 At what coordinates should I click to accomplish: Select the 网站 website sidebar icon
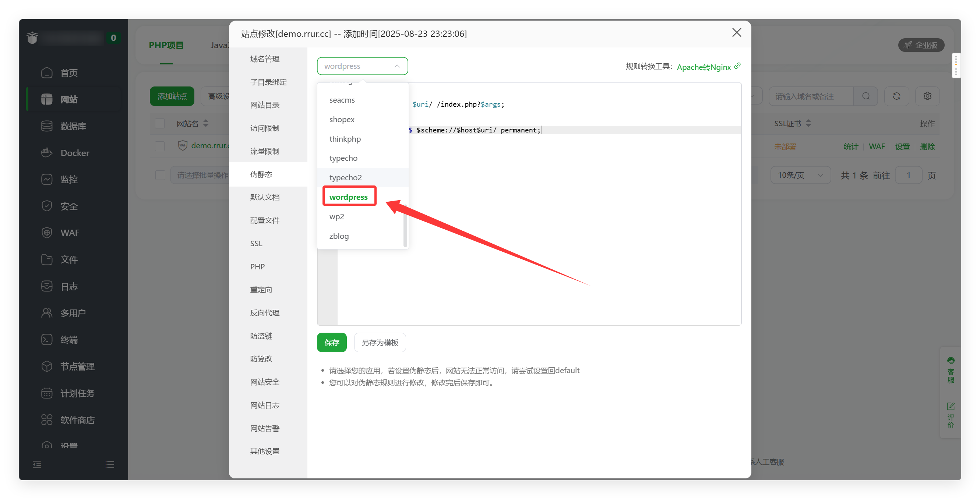click(x=46, y=99)
